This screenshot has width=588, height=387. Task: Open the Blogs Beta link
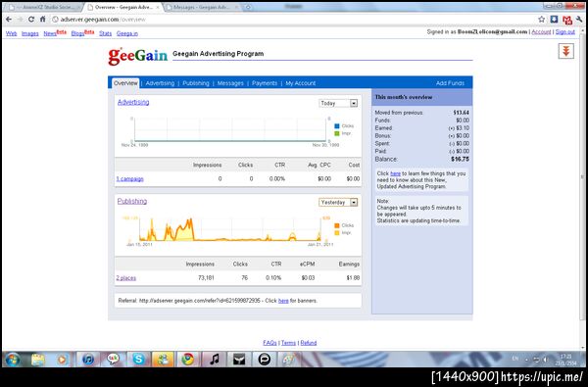click(x=82, y=33)
